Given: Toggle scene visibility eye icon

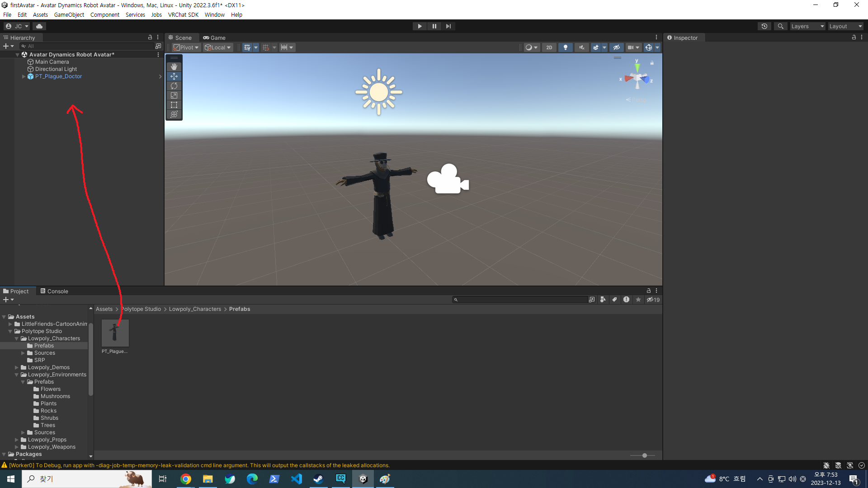Looking at the screenshot, I should (616, 47).
